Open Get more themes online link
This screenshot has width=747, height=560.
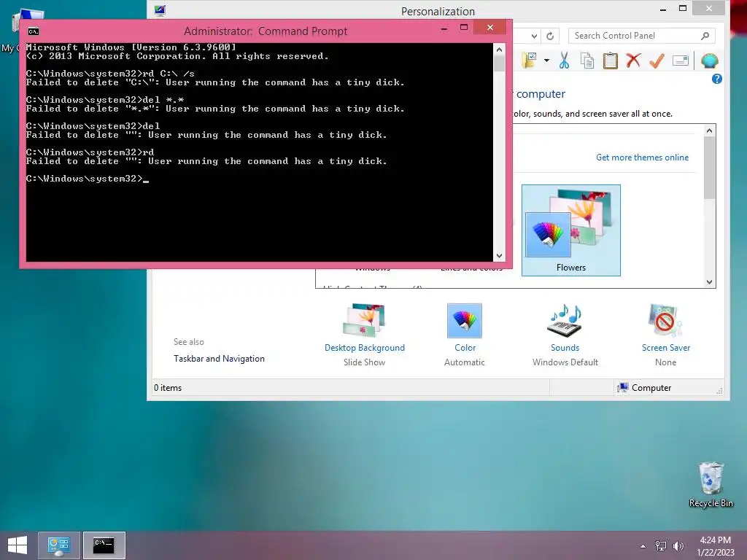pos(642,157)
